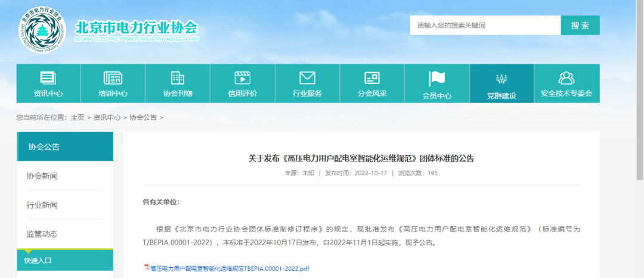Click the 信用评价 video icon
Image resolution: width=644 pixels, height=278 pixels.
click(x=242, y=78)
